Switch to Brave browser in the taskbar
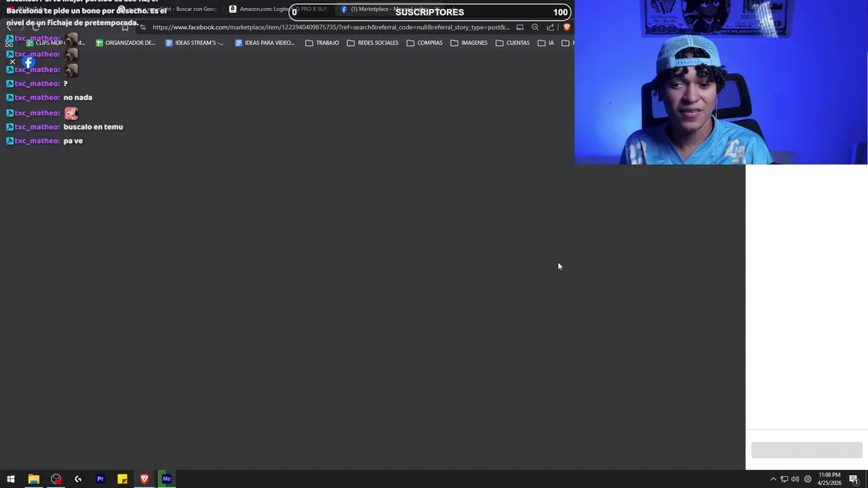This screenshot has width=868, height=488. click(x=144, y=479)
